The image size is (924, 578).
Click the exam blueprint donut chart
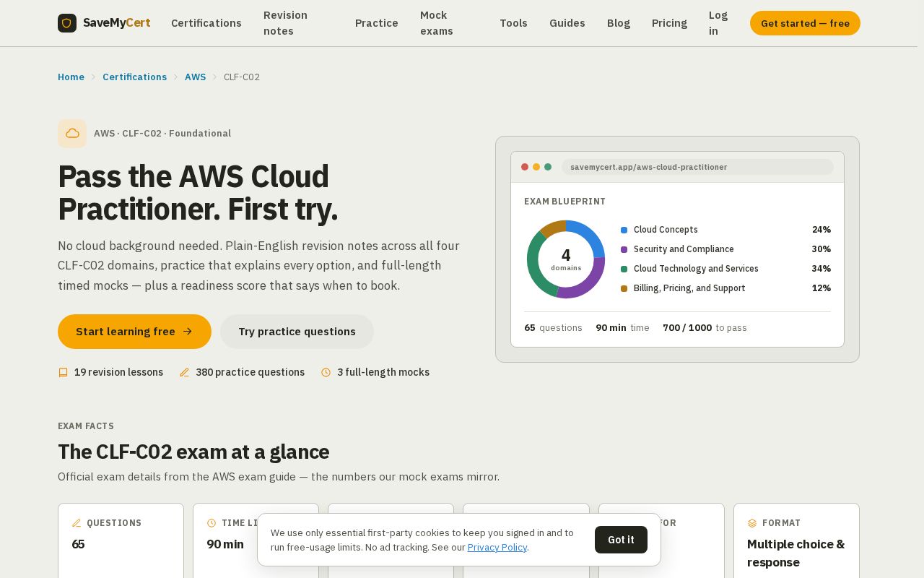click(x=566, y=259)
